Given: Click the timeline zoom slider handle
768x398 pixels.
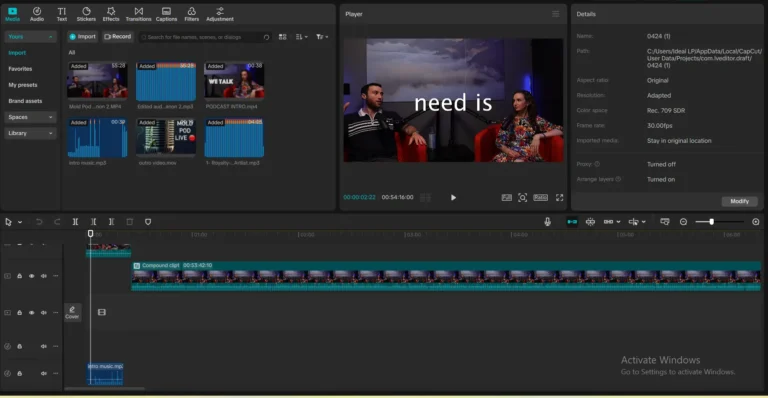Looking at the screenshot, I should click(x=711, y=222).
